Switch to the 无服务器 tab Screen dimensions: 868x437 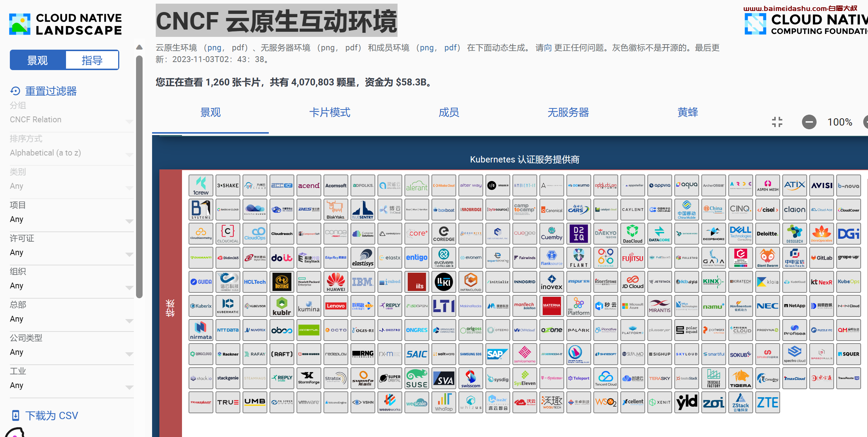[568, 112]
